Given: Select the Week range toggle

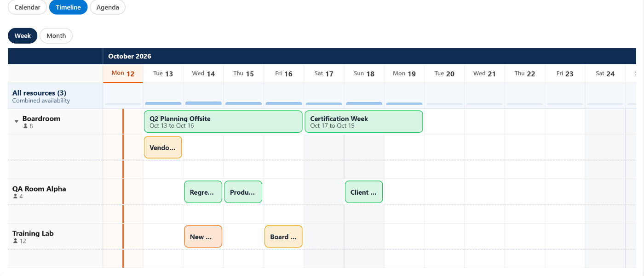Looking at the screenshot, I should pyautogui.click(x=23, y=36).
